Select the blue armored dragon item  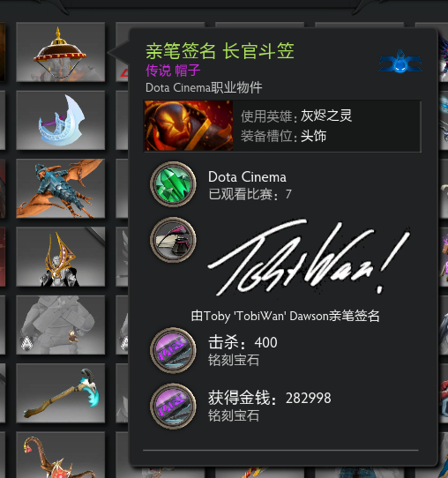tap(60, 189)
